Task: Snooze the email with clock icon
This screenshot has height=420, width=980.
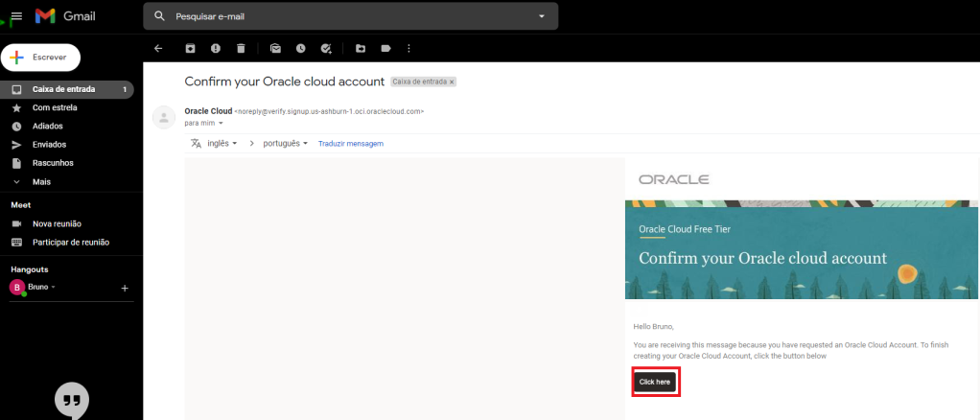Action: point(301,48)
